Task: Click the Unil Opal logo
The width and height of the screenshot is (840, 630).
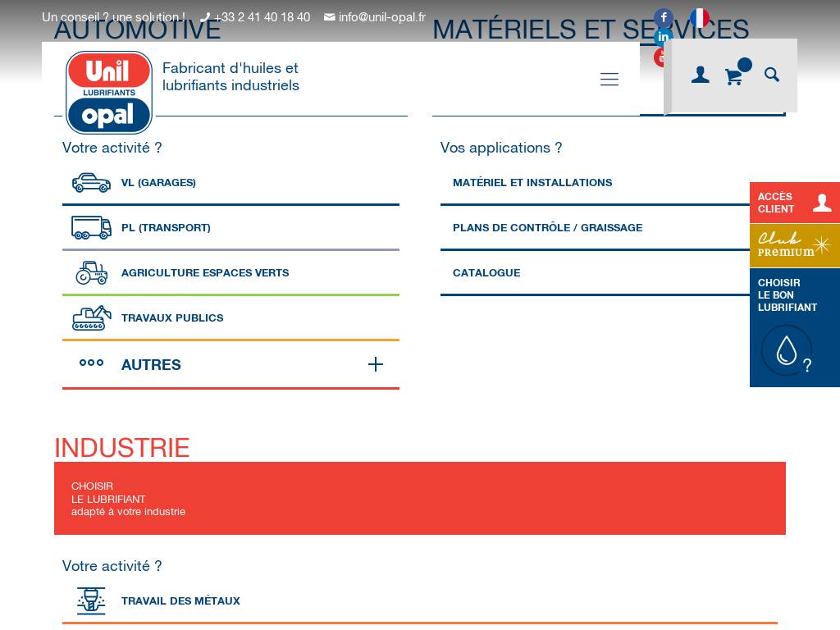Action: coord(109,92)
